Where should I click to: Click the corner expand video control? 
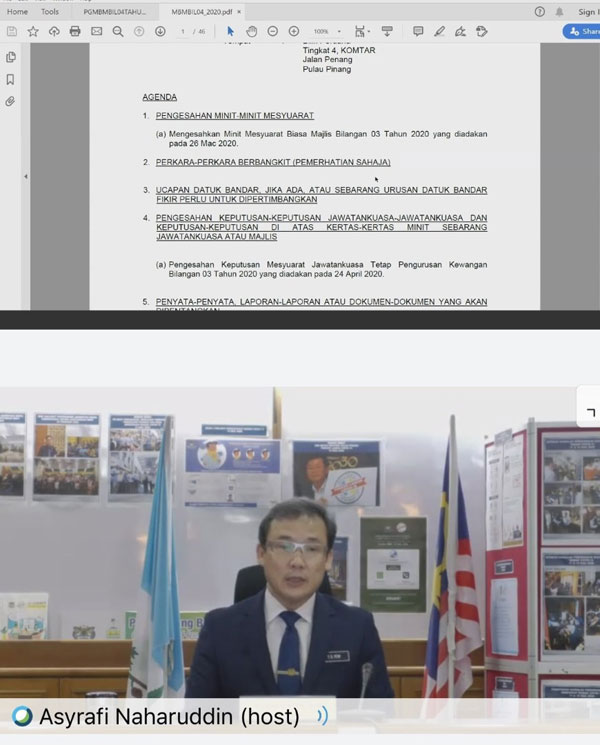pos(590,412)
